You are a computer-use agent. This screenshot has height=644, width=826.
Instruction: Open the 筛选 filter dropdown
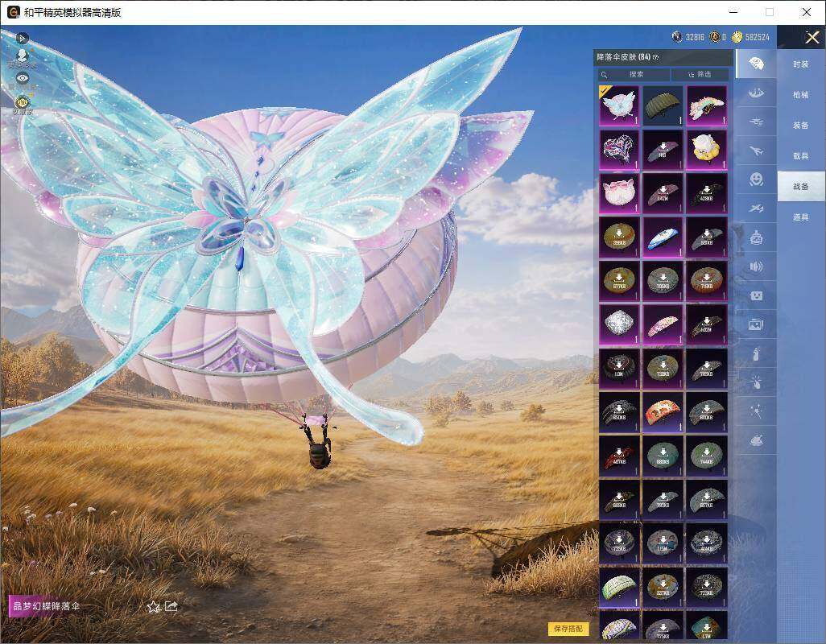coord(700,74)
